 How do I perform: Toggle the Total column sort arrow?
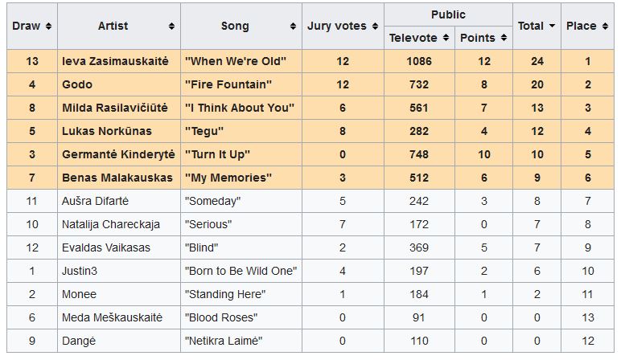point(552,26)
